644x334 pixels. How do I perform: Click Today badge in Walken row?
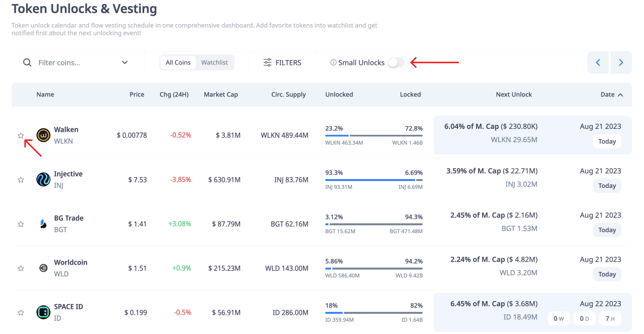click(607, 141)
